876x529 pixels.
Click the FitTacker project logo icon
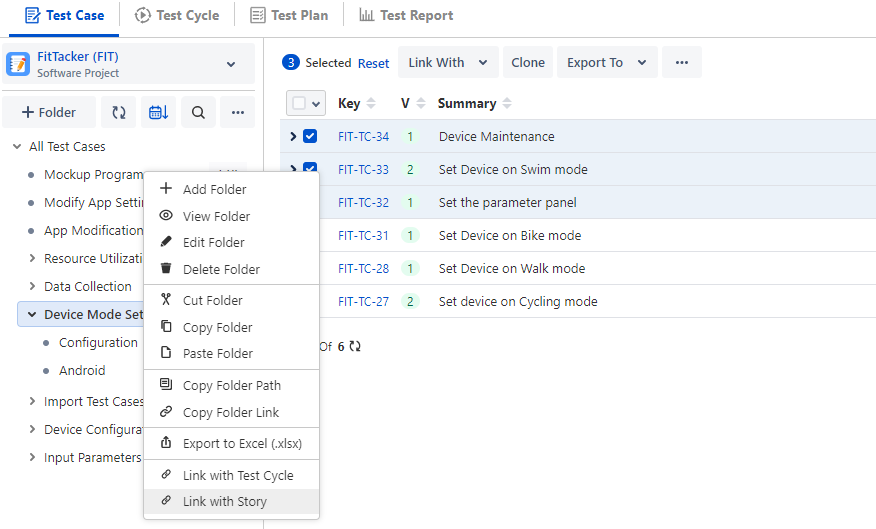18,64
